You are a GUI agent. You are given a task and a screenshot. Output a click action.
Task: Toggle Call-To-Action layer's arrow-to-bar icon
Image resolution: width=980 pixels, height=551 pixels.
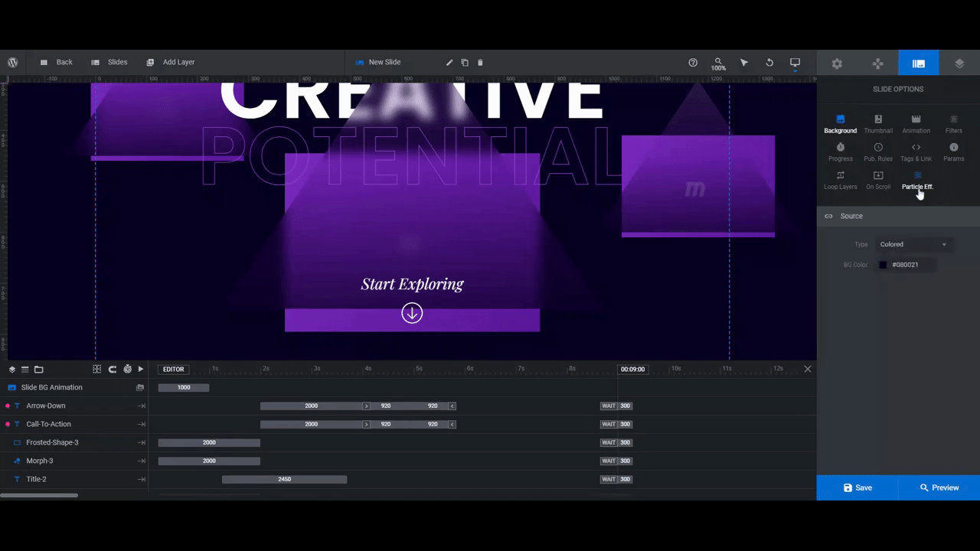coord(141,424)
